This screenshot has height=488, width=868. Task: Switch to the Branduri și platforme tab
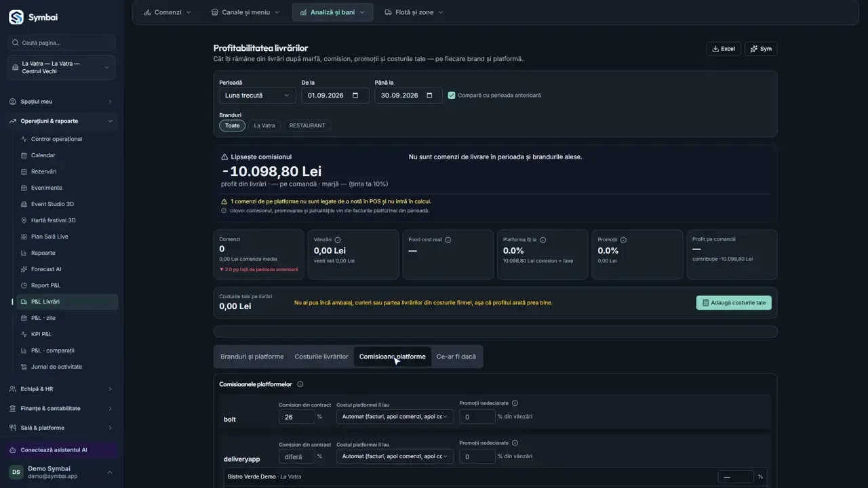click(252, 357)
